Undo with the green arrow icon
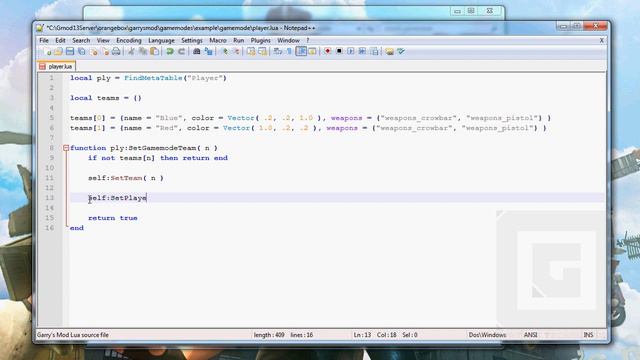This screenshot has height=360, width=640. click(170, 51)
